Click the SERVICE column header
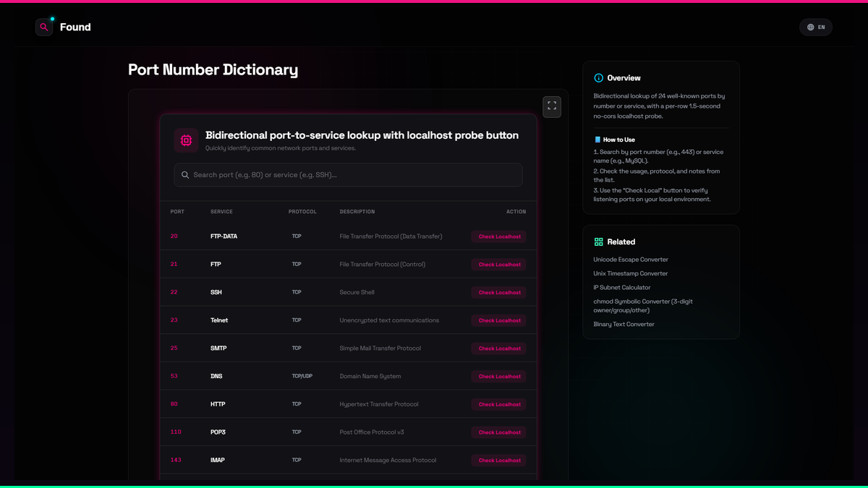 pyautogui.click(x=221, y=212)
